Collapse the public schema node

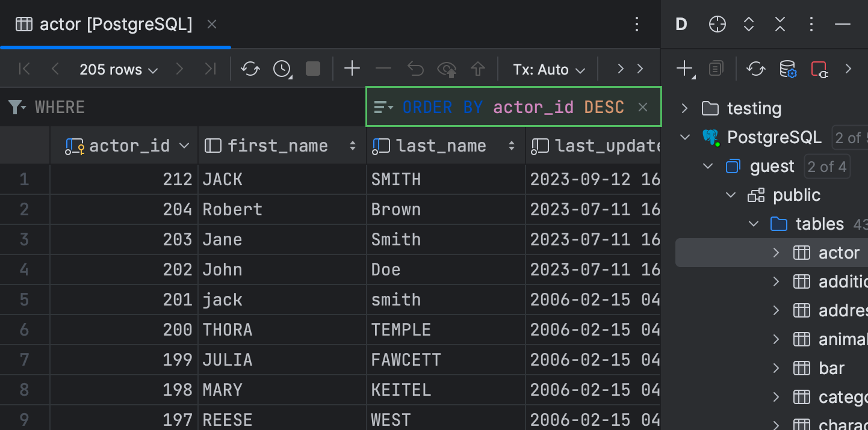(730, 195)
